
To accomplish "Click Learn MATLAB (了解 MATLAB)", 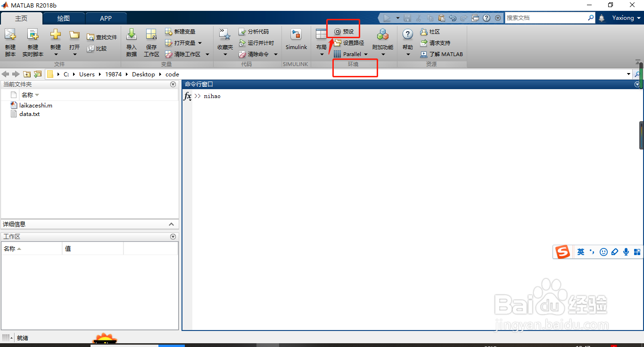I will click(441, 54).
